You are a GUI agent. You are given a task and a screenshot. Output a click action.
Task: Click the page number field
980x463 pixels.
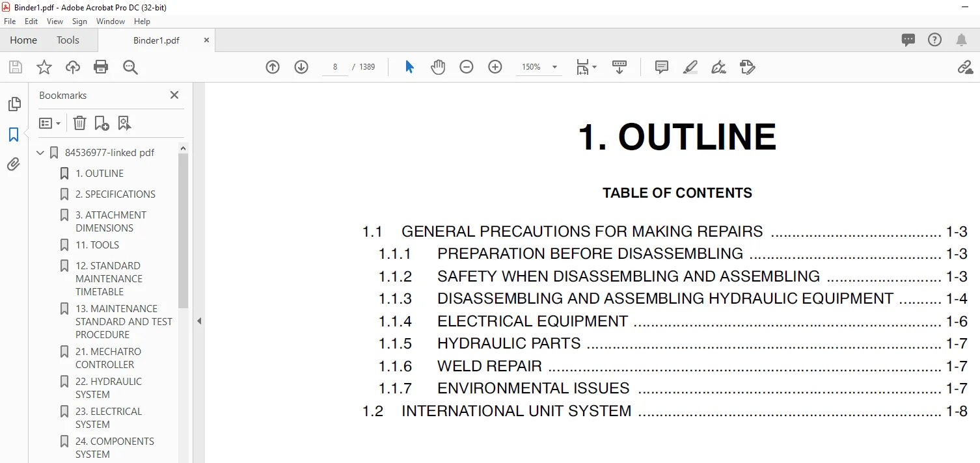click(x=335, y=67)
